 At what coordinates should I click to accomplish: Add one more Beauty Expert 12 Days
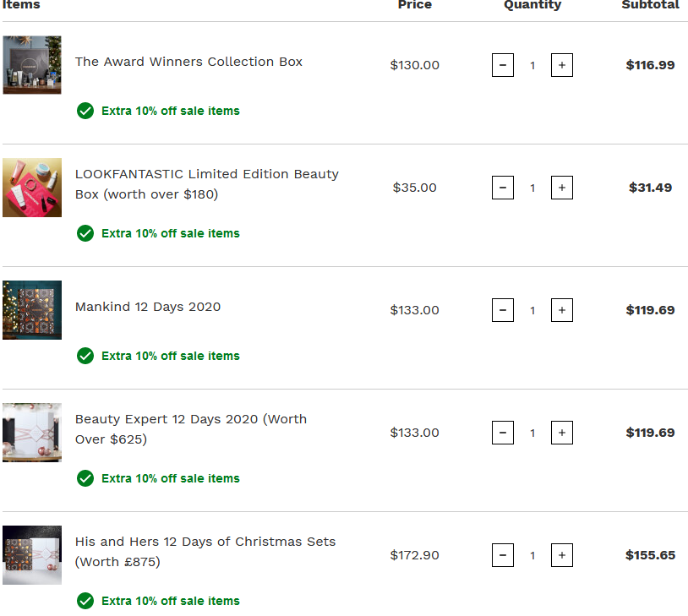click(x=562, y=433)
